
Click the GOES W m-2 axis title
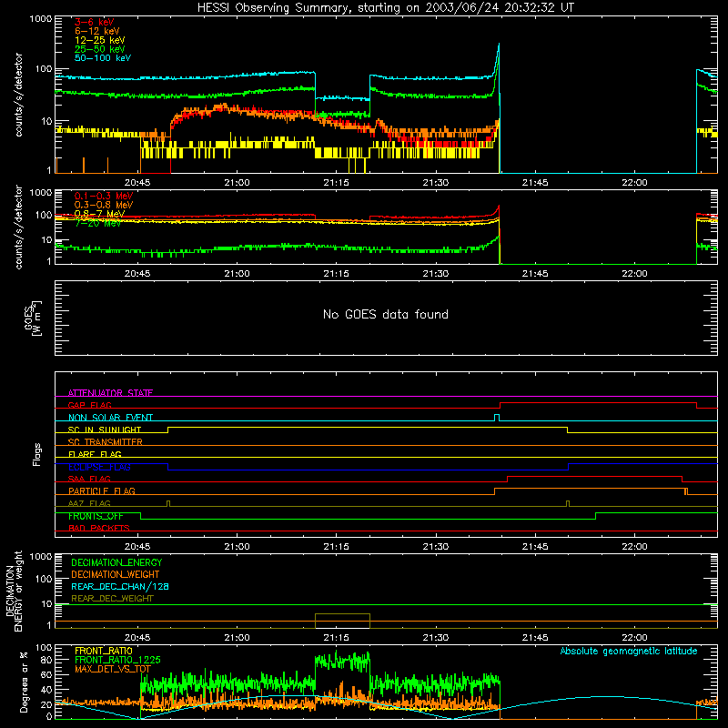[x=33, y=318]
